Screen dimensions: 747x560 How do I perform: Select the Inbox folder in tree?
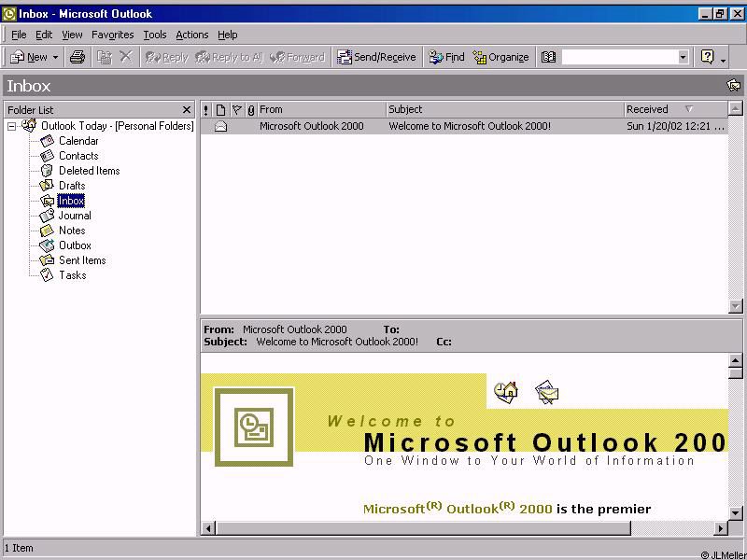(71, 201)
